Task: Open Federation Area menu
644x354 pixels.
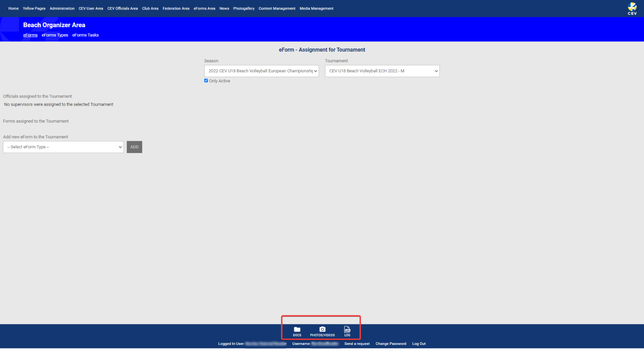Action: coord(176,8)
